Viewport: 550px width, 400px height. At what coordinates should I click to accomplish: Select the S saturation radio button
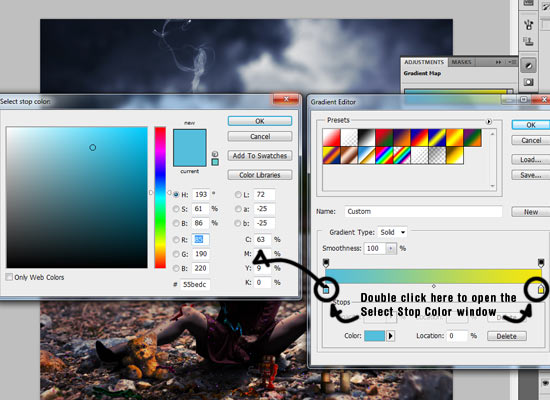[176, 209]
